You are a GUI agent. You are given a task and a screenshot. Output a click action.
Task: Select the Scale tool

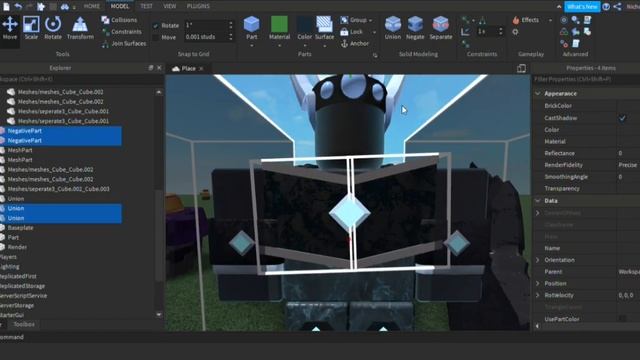point(31,28)
